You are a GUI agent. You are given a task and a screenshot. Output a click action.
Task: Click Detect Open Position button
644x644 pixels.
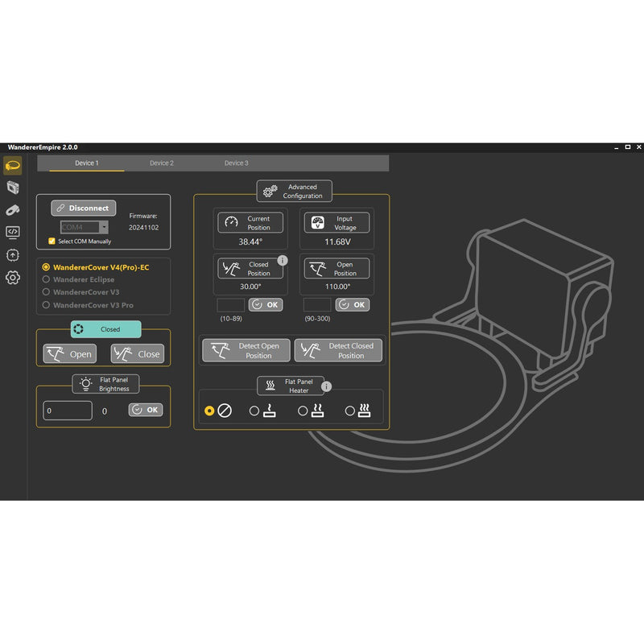tap(246, 350)
